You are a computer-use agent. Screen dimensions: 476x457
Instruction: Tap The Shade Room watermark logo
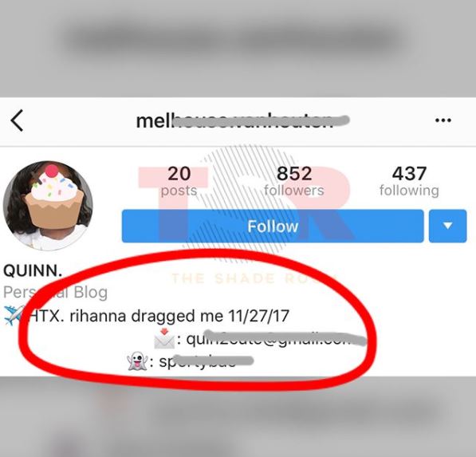(246, 213)
